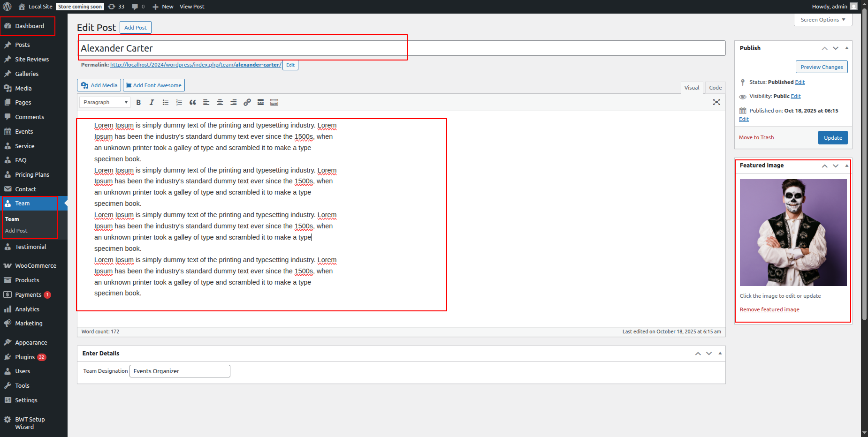Switch to the Code editor tab

click(715, 88)
